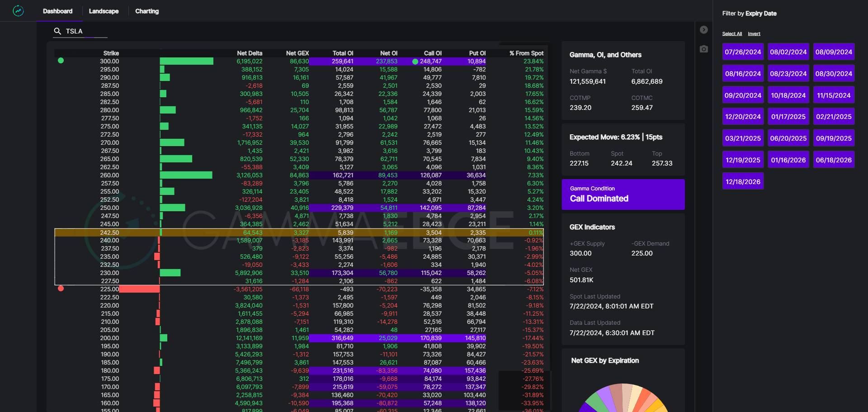Viewport: 868px width, 412px height.
Task: Click the highlighted 242.50 strike row
Action: point(299,232)
